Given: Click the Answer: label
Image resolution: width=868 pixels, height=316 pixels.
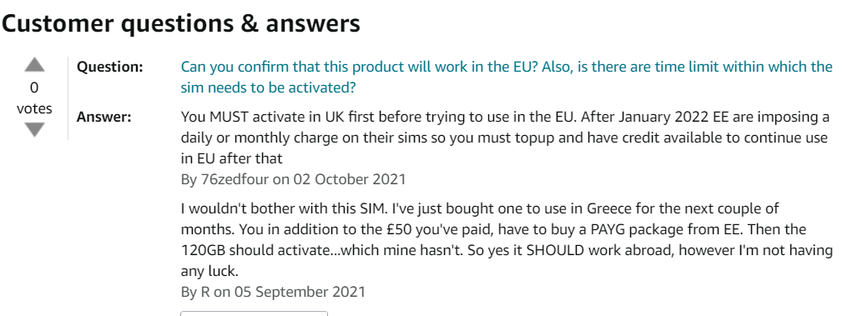Looking at the screenshot, I should point(103,118).
